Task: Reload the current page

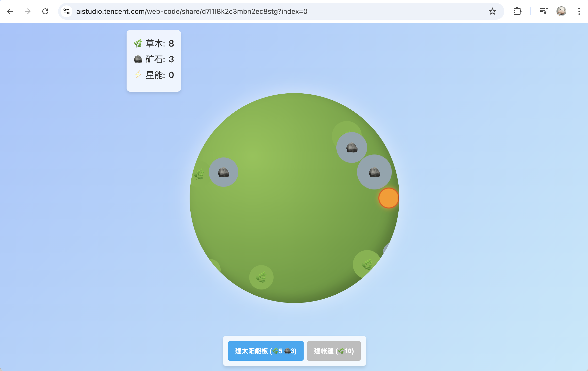Action: tap(45, 11)
